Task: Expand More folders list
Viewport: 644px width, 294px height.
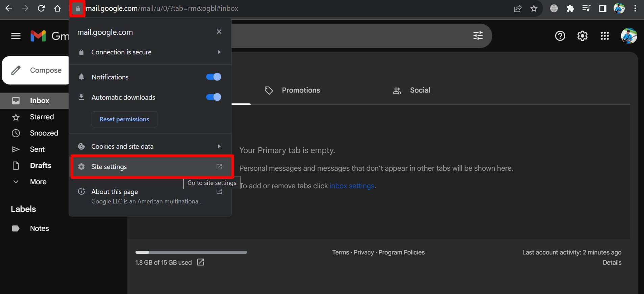Action: click(34, 182)
